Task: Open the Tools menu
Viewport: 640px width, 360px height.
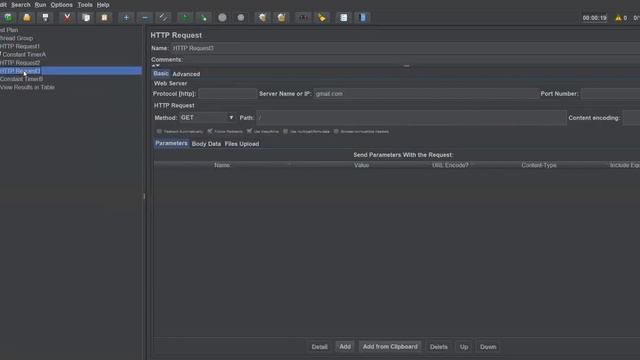Action: (85, 5)
